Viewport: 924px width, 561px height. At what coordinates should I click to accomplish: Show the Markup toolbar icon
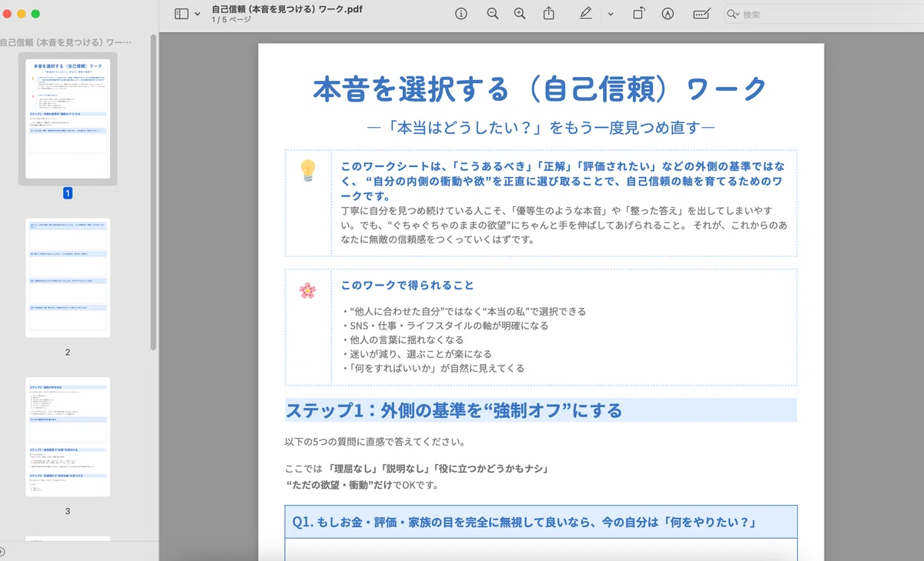tap(668, 13)
